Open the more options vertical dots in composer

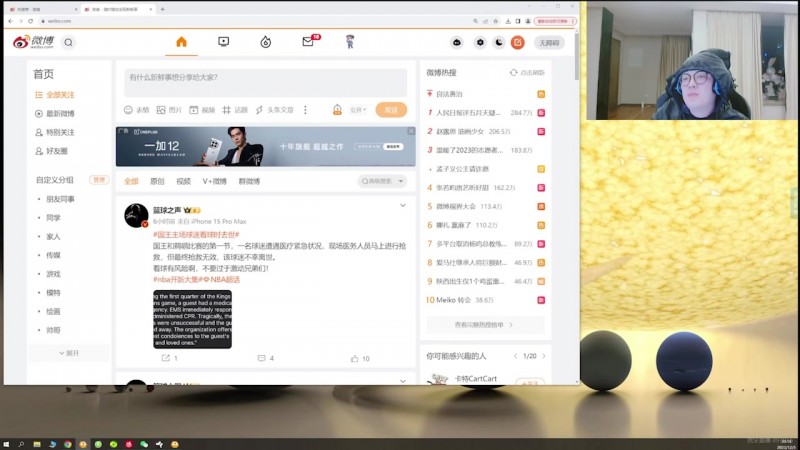pos(305,110)
